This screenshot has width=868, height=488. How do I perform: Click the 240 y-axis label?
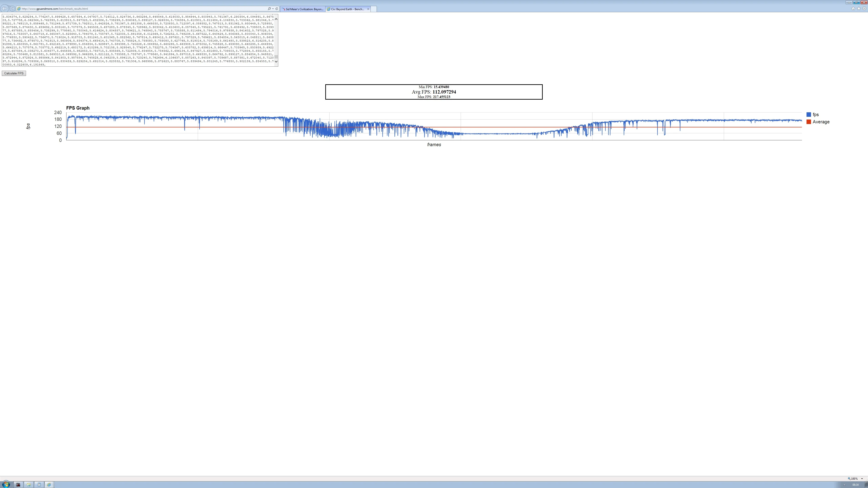pos(58,113)
